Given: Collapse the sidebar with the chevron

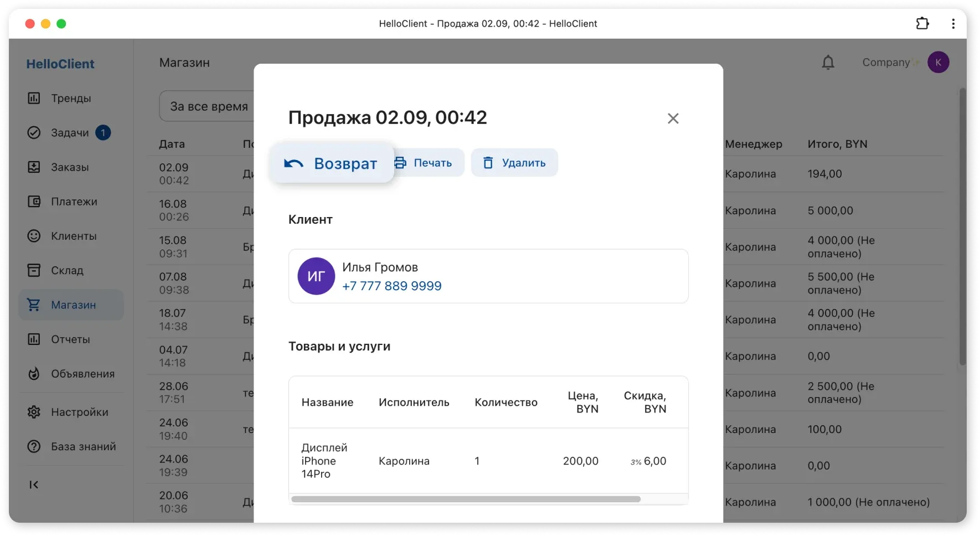Looking at the screenshot, I should pyautogui.click(x=34, y=485).
